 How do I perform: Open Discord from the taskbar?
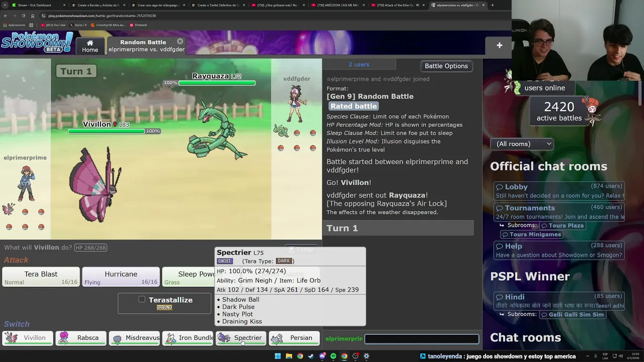tap(322, 356)
